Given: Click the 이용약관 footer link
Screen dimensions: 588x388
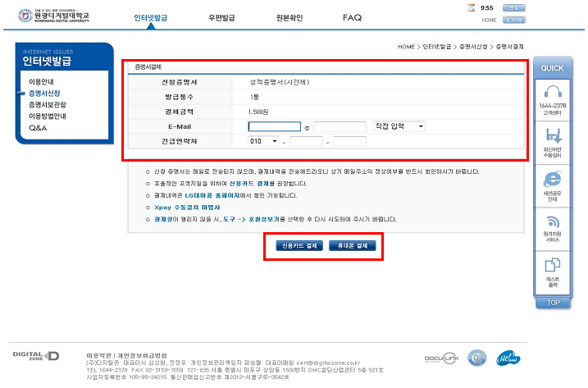Looking at the screenshot, I should coord(98,355).
